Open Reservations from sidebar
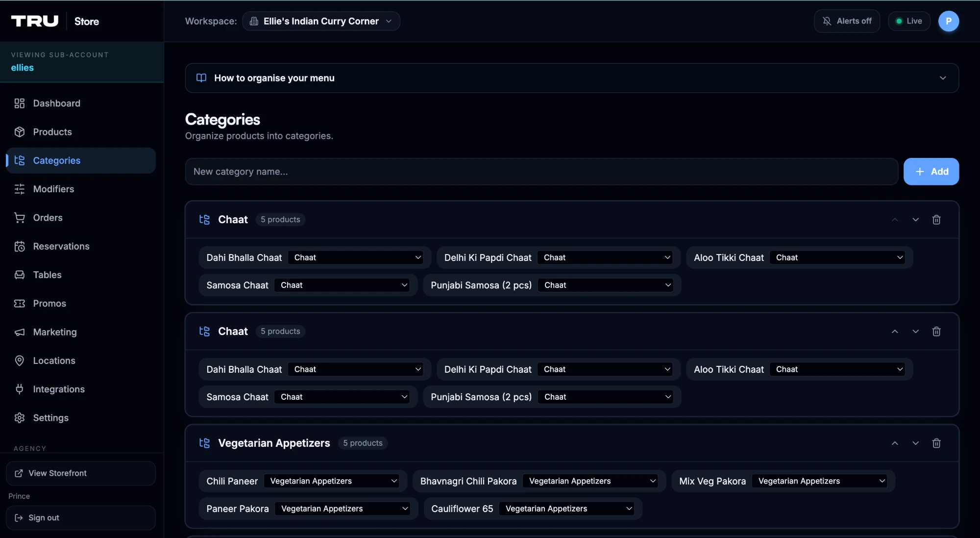Screen dimensions: 980x538 [x=81, y=246]
